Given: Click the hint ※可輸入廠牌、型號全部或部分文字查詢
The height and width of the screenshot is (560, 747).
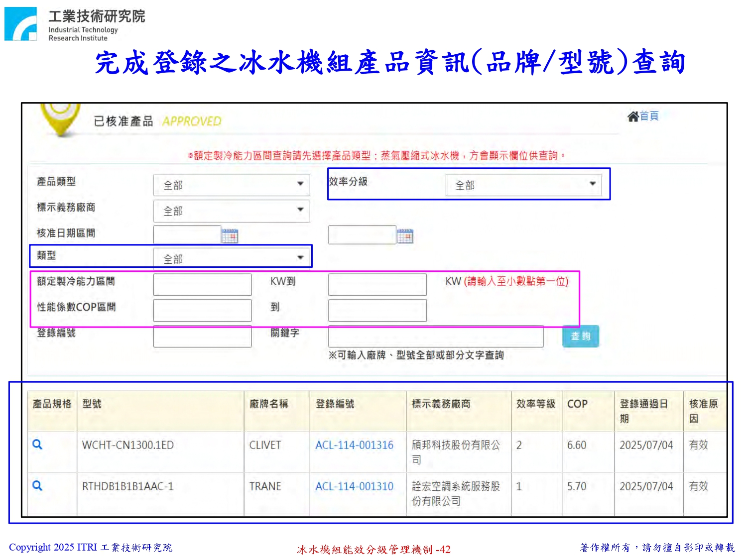Looking at the screenshot, I should click(x=416, y=355).
